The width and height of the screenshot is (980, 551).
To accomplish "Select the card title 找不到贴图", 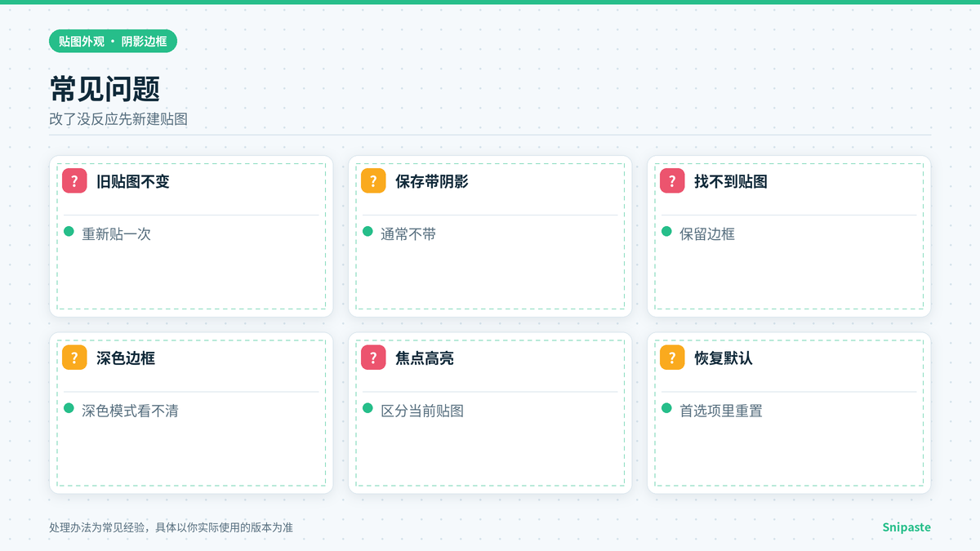I will pyautogui.click(x=731, y=181).
